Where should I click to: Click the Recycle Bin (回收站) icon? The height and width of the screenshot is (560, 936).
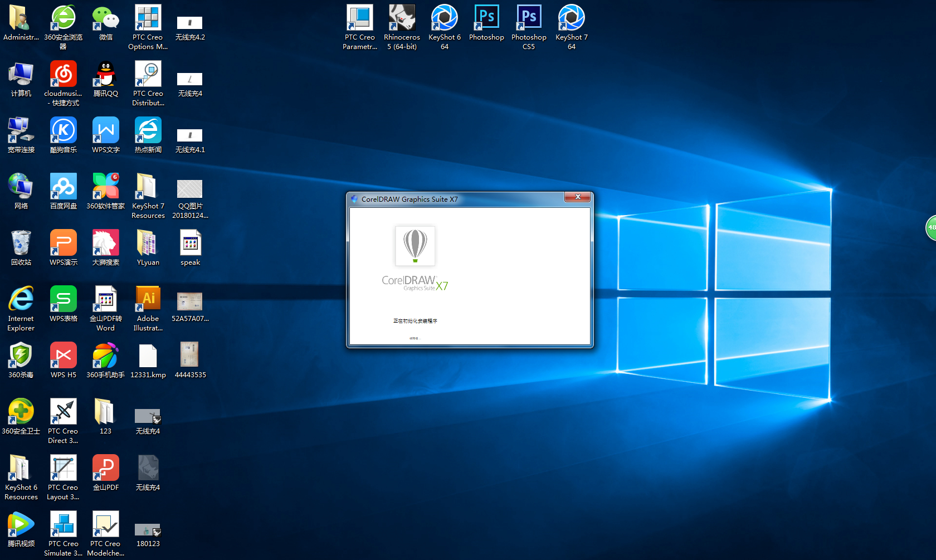21,244
